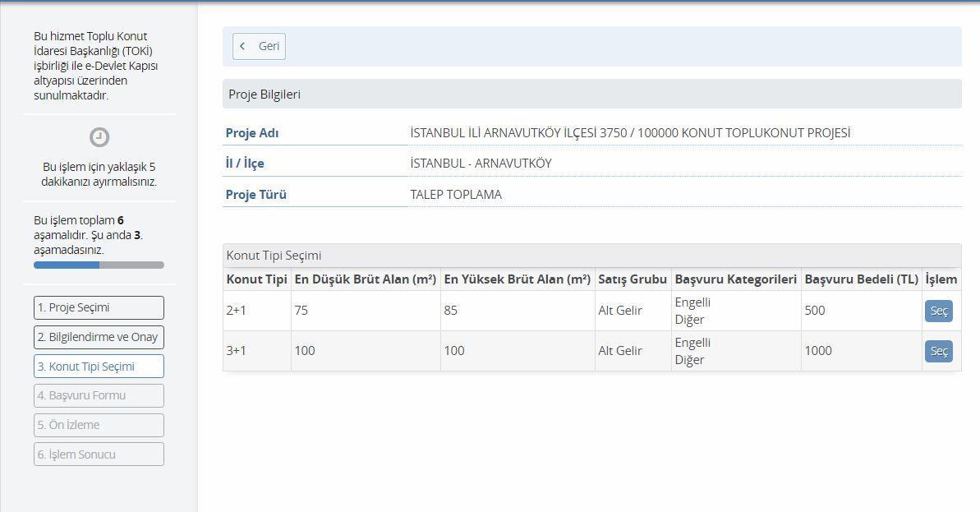Viewport: 980px width, 512px height.
Task: Click the Konut Tipi Seçimi table title
Action: tap(274, 256)
